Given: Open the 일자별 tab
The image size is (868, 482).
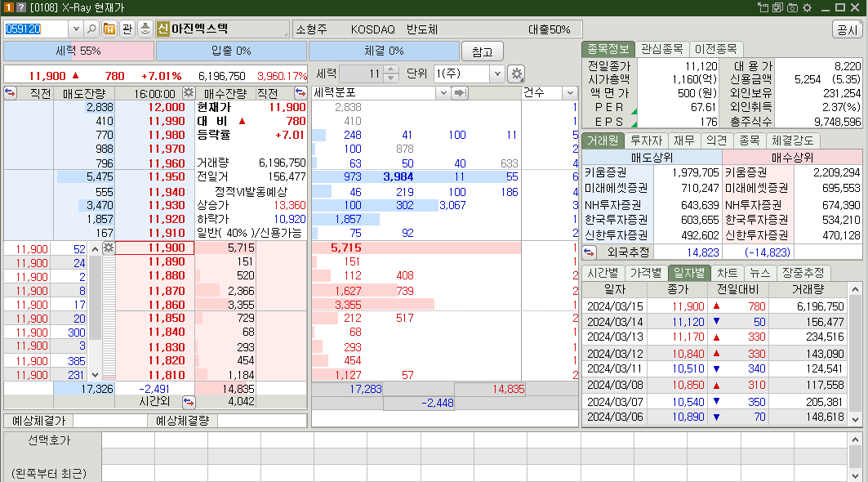Looking at the screenshot, I should [688, 273].
